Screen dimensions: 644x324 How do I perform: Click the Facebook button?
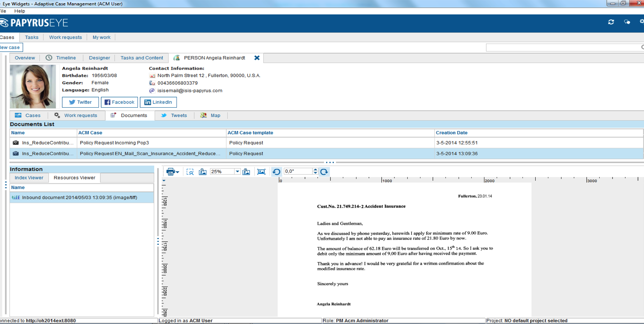click(119, 102)
